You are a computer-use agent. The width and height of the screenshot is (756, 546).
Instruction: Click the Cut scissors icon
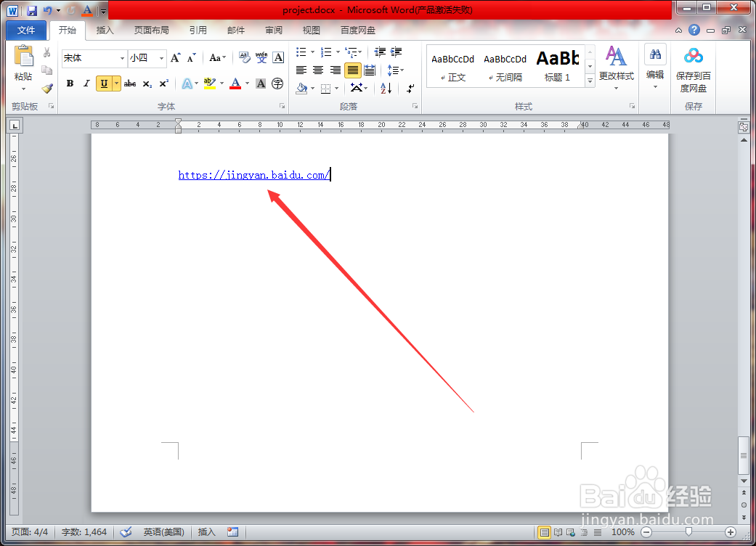coord(46,52)
